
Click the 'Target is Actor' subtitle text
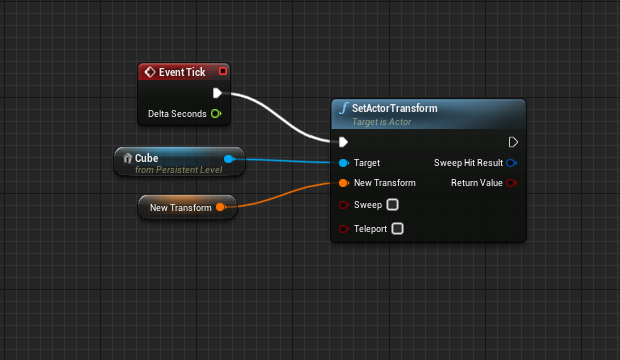pyautogui.click(x=382, y=122)
